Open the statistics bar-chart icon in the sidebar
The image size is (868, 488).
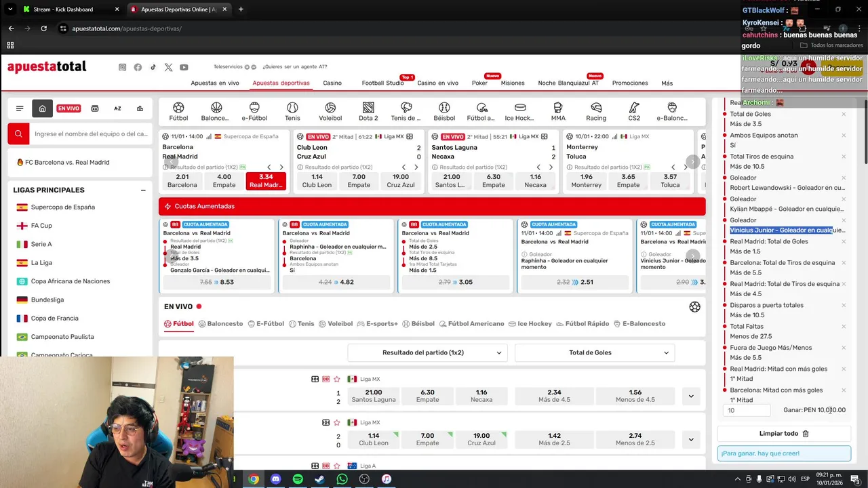[140, 108]
